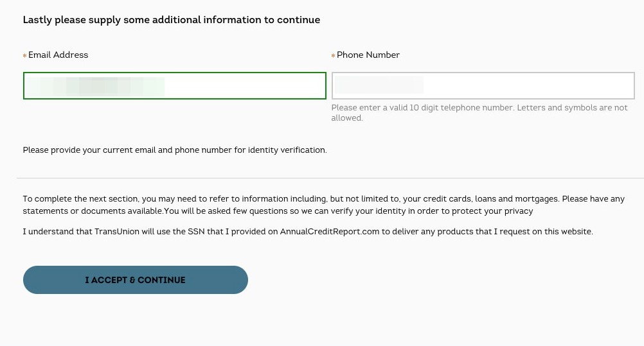Click the horizontal divider below verification text
The image size is (644, 346).
click(330, 178)
